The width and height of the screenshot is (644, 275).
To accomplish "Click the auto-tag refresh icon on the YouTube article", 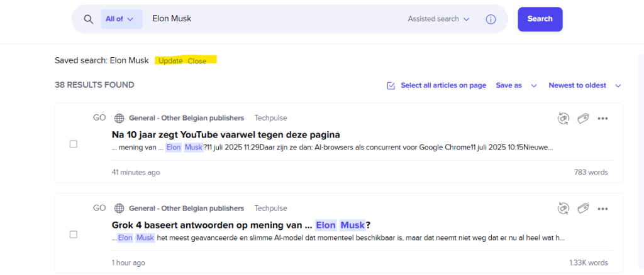I will click(x=563, y=118).
